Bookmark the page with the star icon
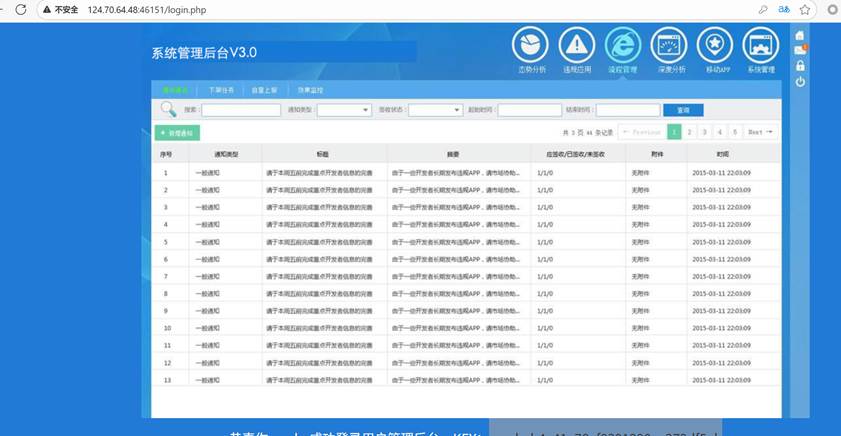The width and height of the screenshot is (841, 436). click(x=805, y=10)
